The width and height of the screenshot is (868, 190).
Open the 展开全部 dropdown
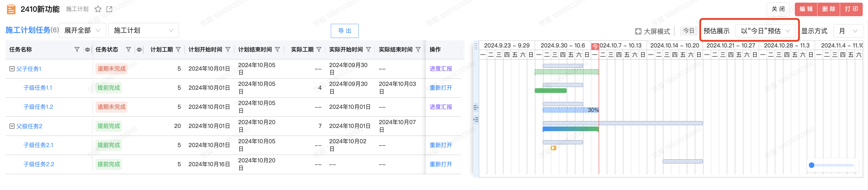pyautogui.click(x=82, y=31)
